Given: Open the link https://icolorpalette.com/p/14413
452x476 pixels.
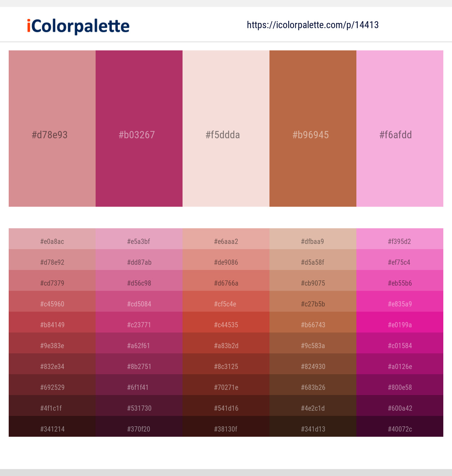Looking at the screenshot, I should click(x=313, y=25).
